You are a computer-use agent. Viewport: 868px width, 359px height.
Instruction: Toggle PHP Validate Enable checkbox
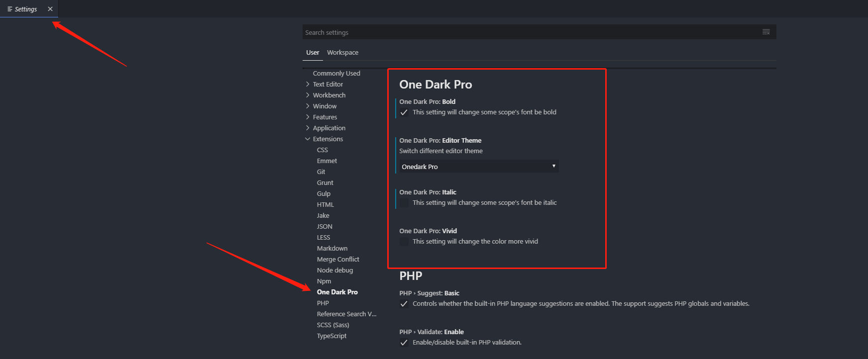[404, 343]
